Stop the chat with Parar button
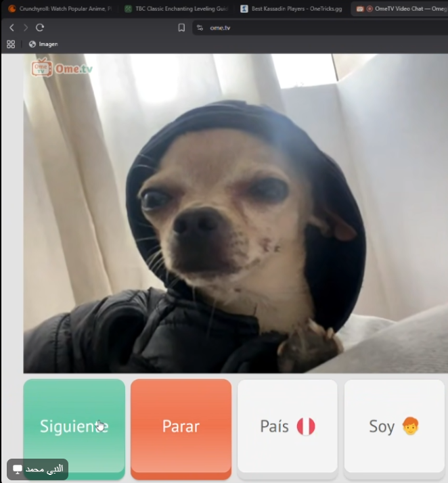Image resolution: width=448 pixels, height=483 pixels. (x=181, y=429)
